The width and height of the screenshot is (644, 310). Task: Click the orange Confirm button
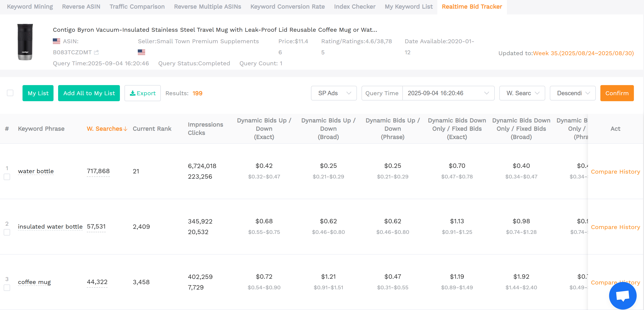click(x=617, y=93)
